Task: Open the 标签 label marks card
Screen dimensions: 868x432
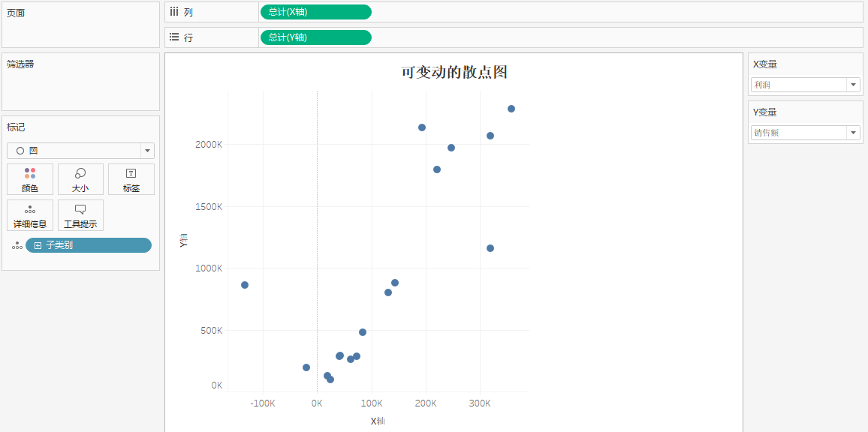Action: (x=131, y=179)
